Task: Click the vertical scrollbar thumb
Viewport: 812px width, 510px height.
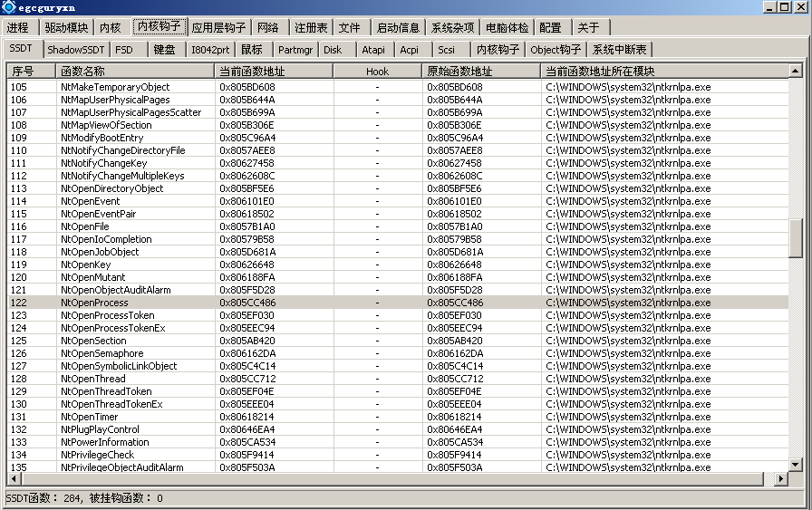Action: (796, 237)
